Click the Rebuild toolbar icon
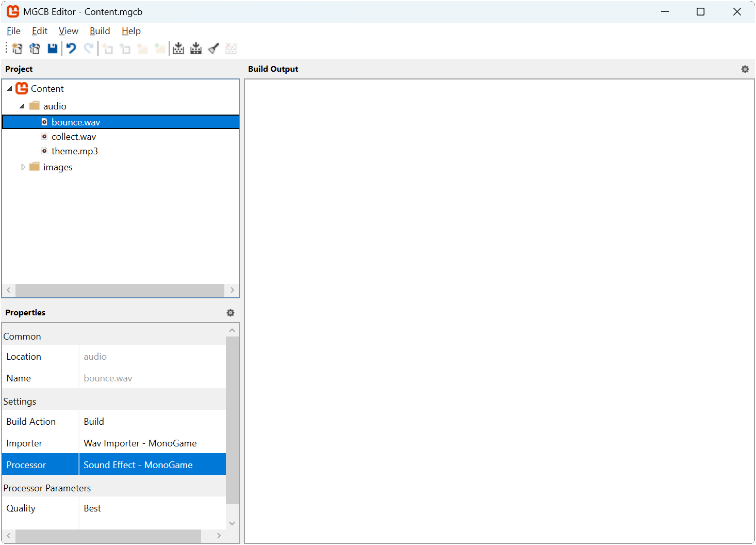Image resolution: width=756 pixels, height=545 pixels. coord(196,49)
